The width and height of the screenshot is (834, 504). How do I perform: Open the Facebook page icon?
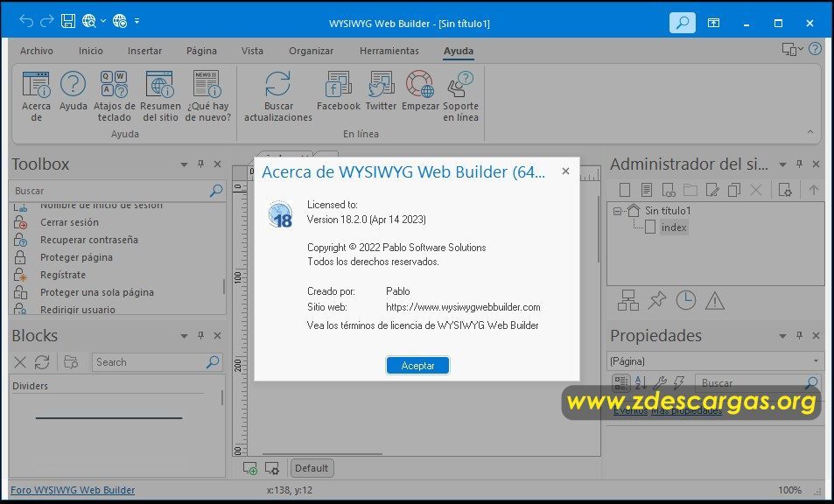point(339,85)
